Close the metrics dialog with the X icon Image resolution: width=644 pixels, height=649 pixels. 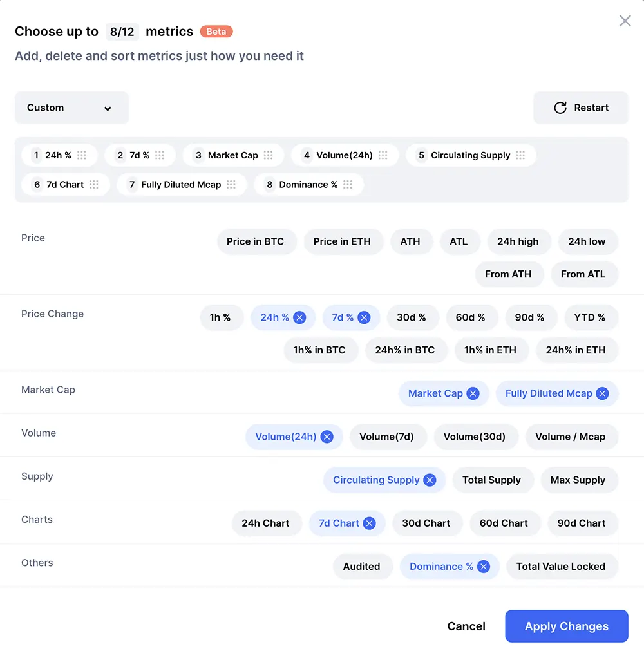[625, 21]
